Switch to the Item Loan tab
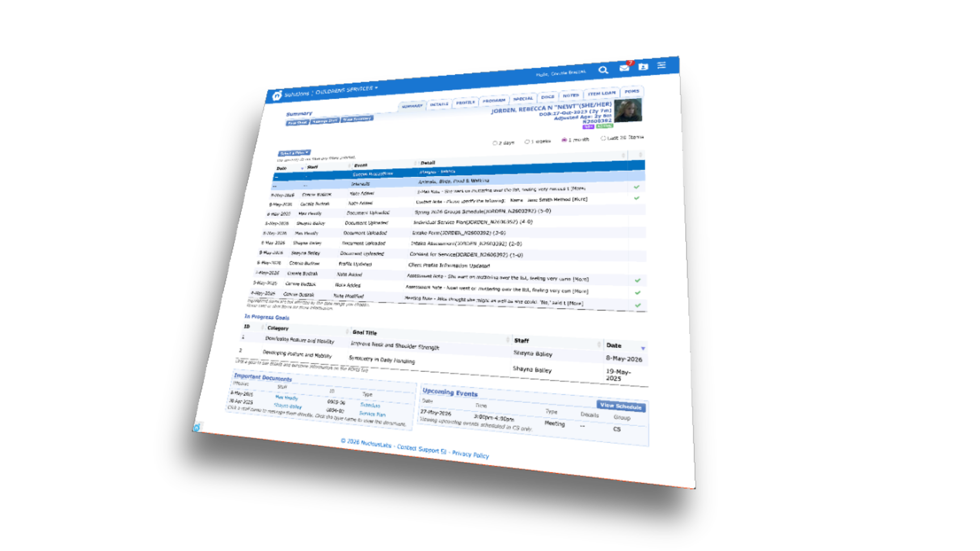The image size is (980, 551). click(601, 93)
